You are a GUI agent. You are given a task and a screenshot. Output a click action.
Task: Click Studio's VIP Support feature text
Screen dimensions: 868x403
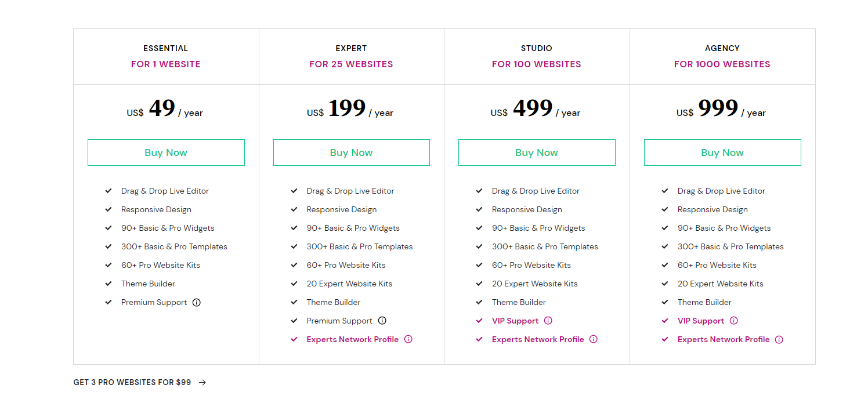pyautogui.click(x=515, y=321)
